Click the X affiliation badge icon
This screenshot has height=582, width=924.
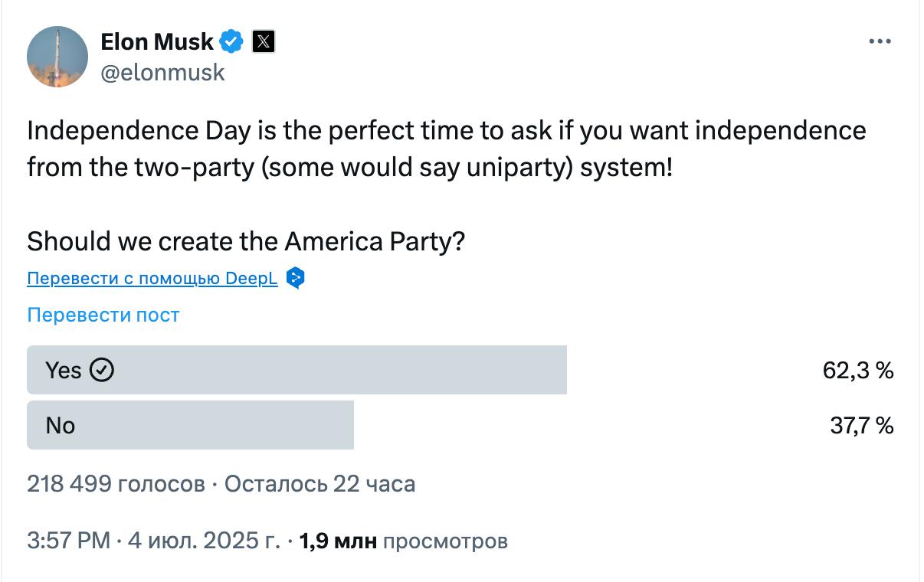coord(263,41)
